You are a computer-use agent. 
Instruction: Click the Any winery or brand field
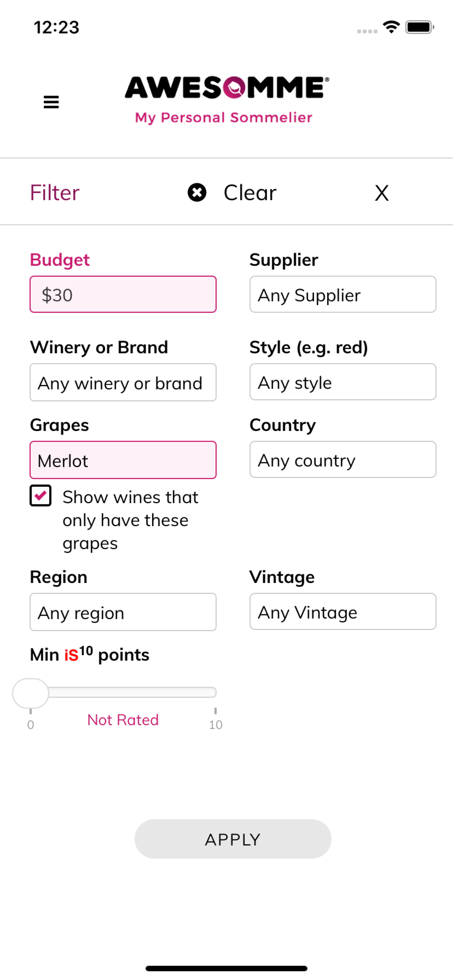click(x=123, y=382)
